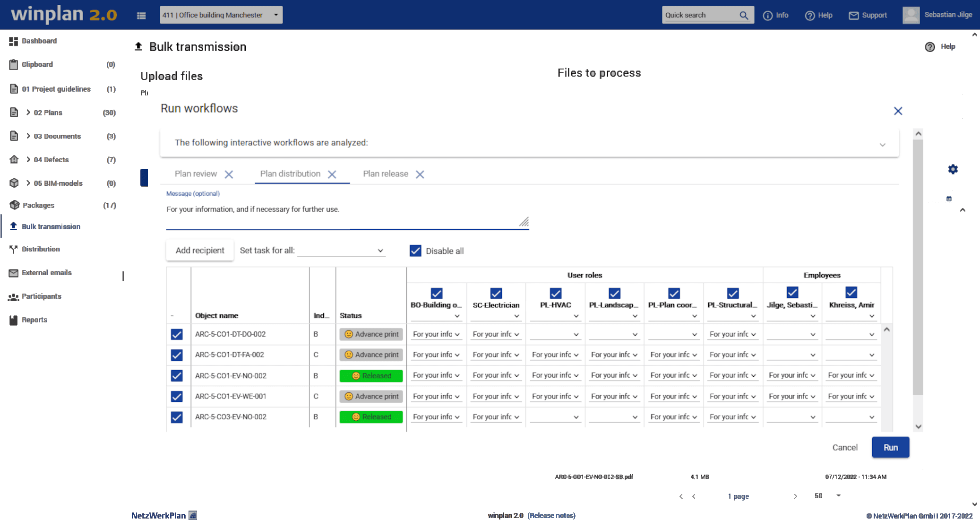
Task: Click the 01 Project guidelines document icon
Action: tap(14, 89)
